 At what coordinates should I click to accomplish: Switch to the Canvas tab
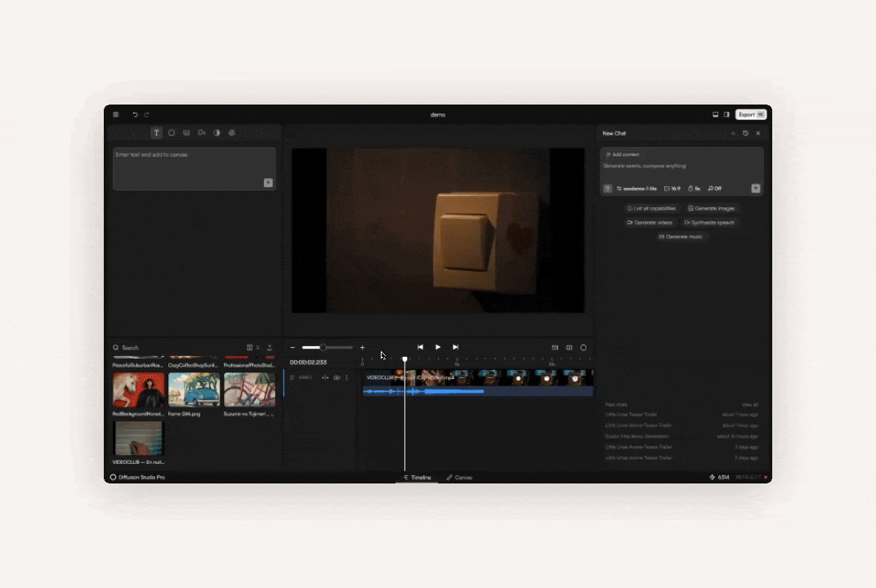tap(459, 478)
